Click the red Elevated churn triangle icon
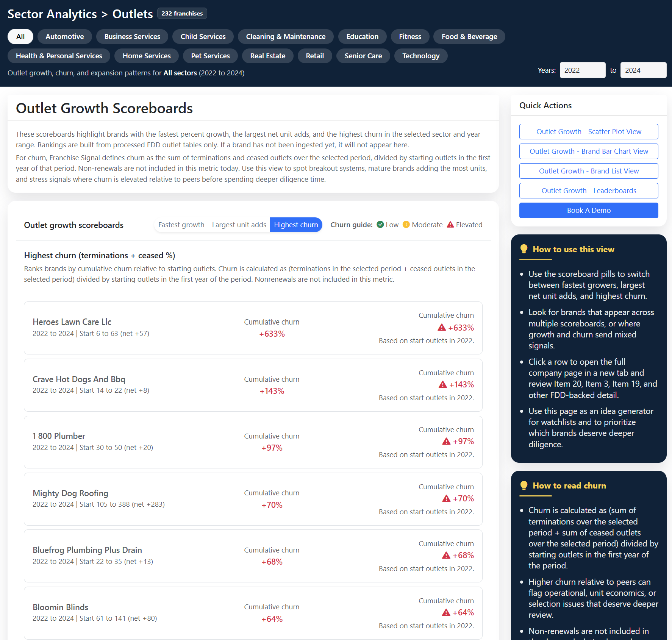This screenshot has height=640, width=672. [x=450, y=225]
